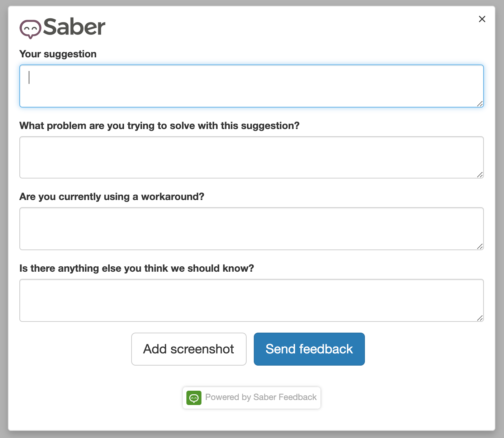Click the resize grip under the problem field
The width and height of the screenshot is (504, 438).
480,175
